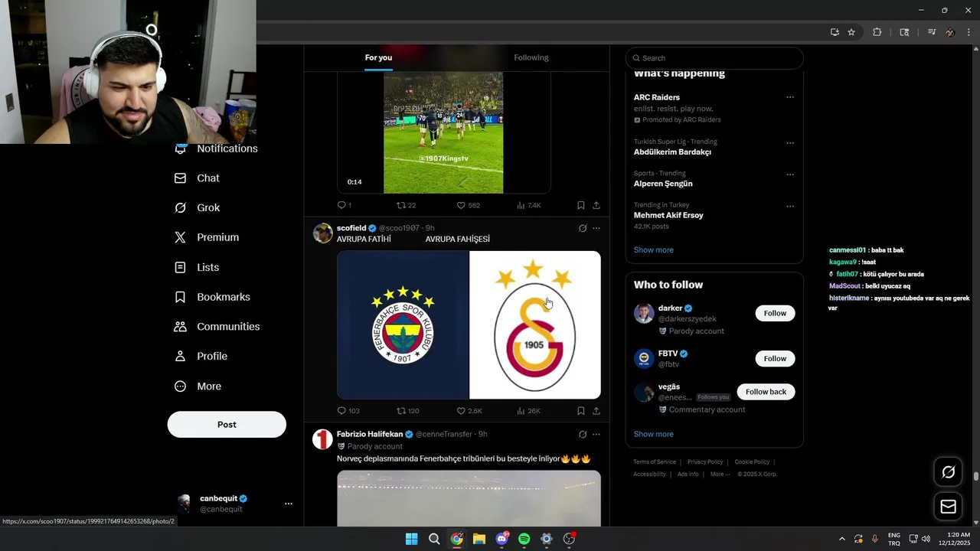This screenshot has width=980, height=551.
Task: Open the Alperen Şengün trending topic
Action: tap(663, 184)
